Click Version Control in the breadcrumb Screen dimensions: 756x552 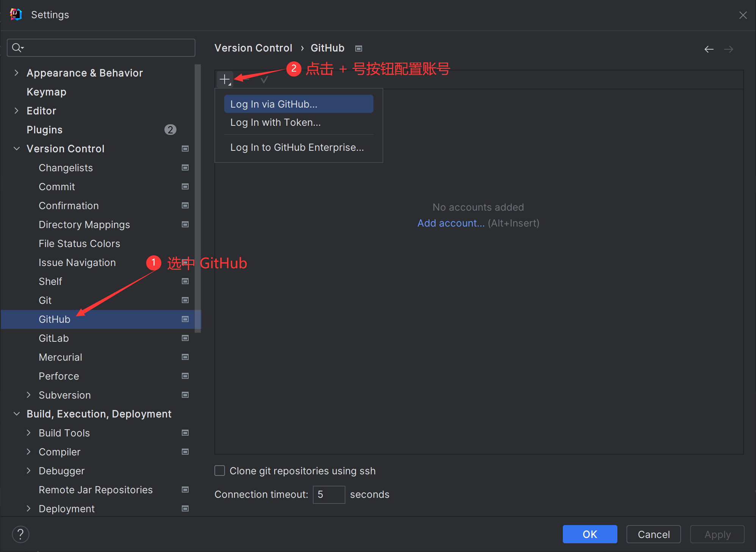[x=253, y=48]
